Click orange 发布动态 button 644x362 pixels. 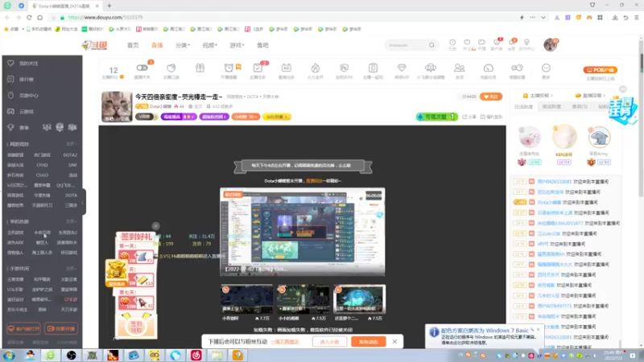coord(369,341)
